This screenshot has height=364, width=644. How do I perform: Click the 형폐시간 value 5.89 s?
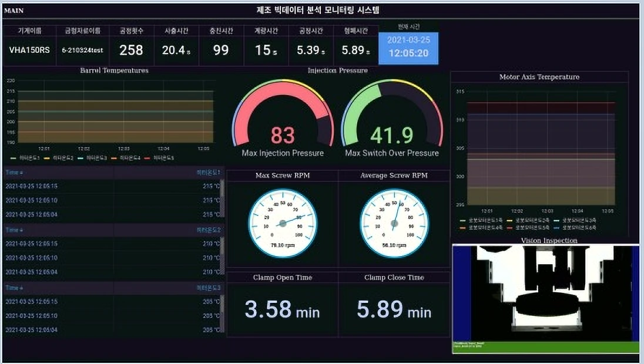coord(355,50)
